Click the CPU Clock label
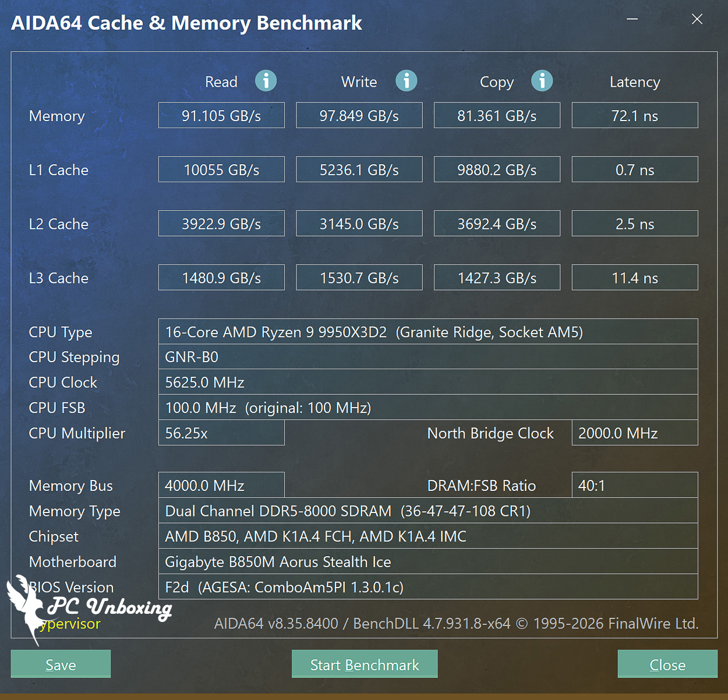728x700 pixels. [x=63, y=382]
